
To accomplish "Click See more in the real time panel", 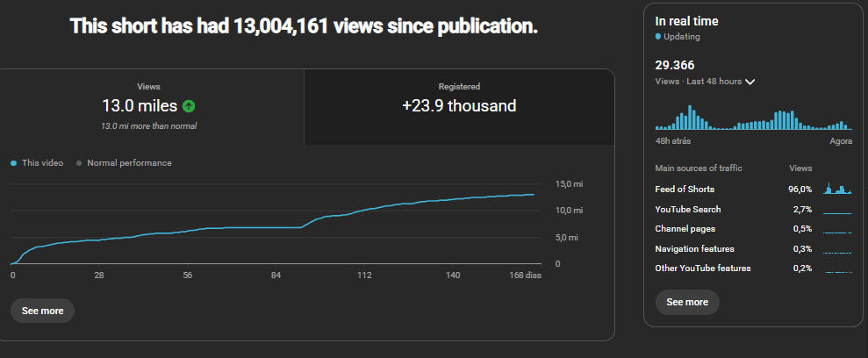I will (x=687, y=302).
